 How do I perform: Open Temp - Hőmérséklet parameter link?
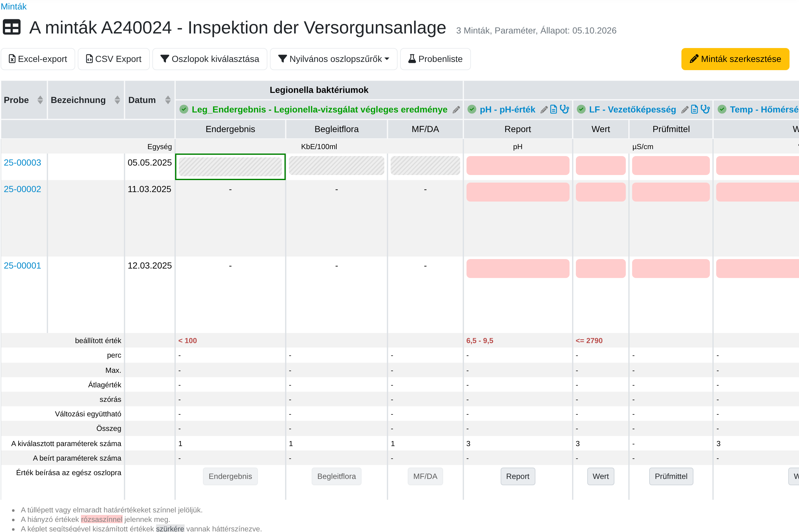[x=764, y=110]
